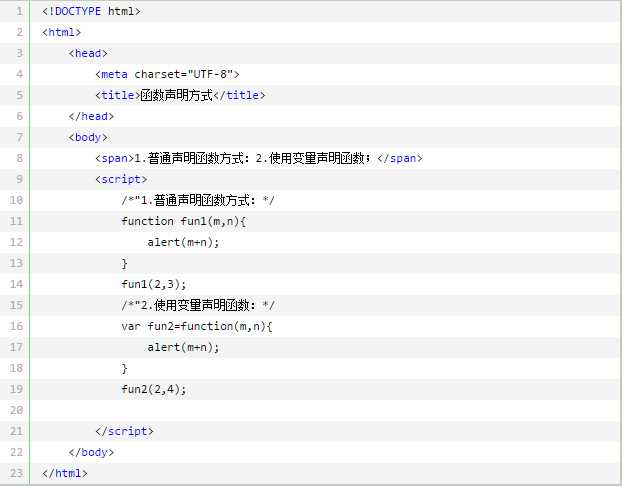Click line number 20 in the gutter
622x486 pixels.
point(16,410)
